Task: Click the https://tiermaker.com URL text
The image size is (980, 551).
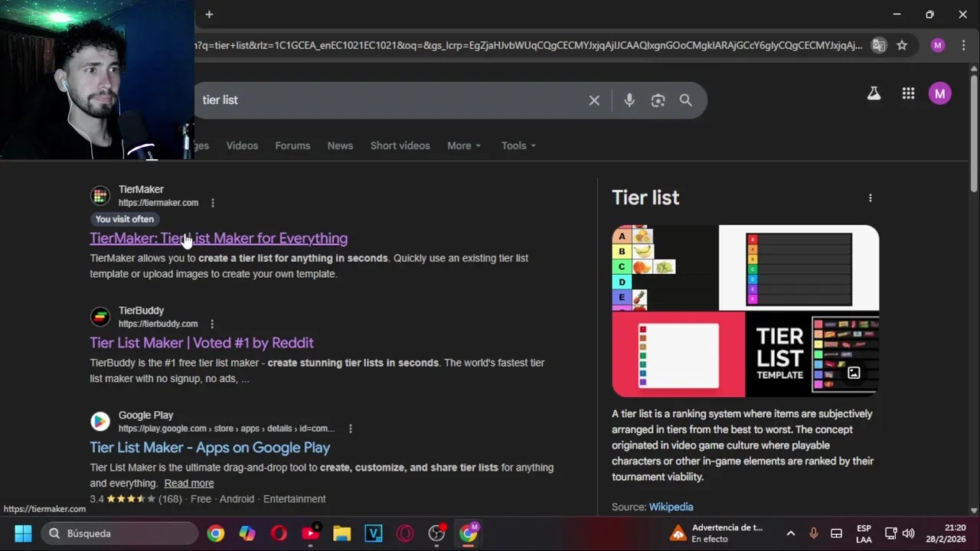Action: [x=158, y=203]
